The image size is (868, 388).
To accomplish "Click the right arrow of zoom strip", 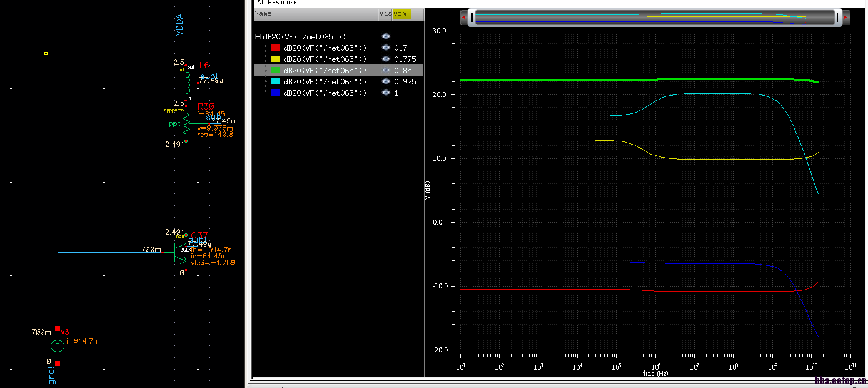I will [845, 18].
